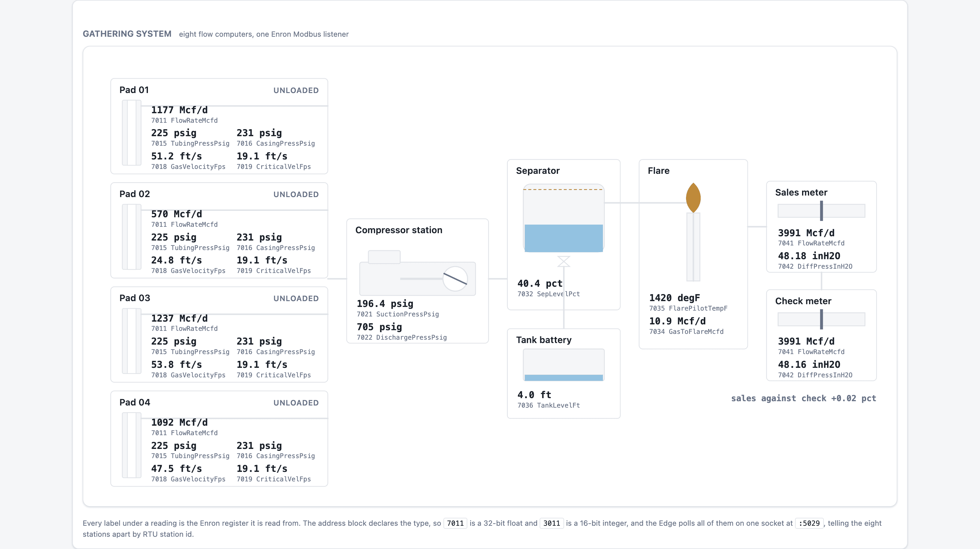This screenshot has width=980, height=549.
Task: Click Sales meter 3991 Mcf/d reading
Action: 806,233
